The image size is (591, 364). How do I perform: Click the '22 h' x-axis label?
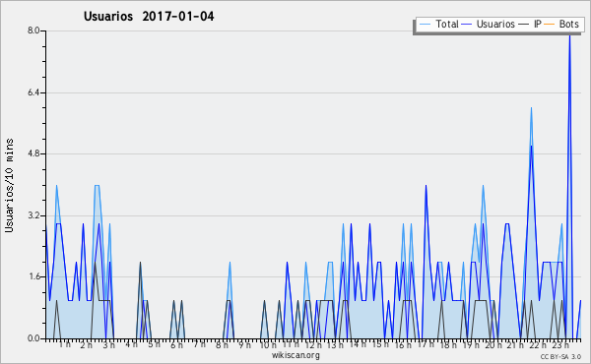pos(538,344)
